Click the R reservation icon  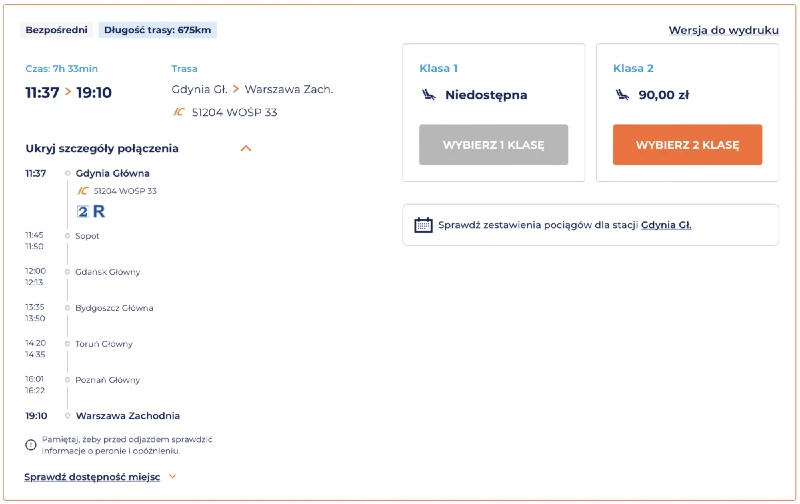(x=99, y=211)
